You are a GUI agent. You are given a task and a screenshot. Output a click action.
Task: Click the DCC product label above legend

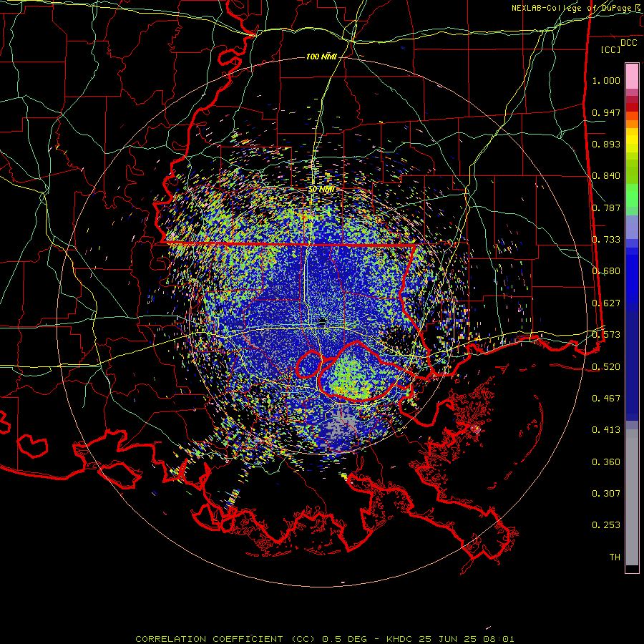point(628,43)
